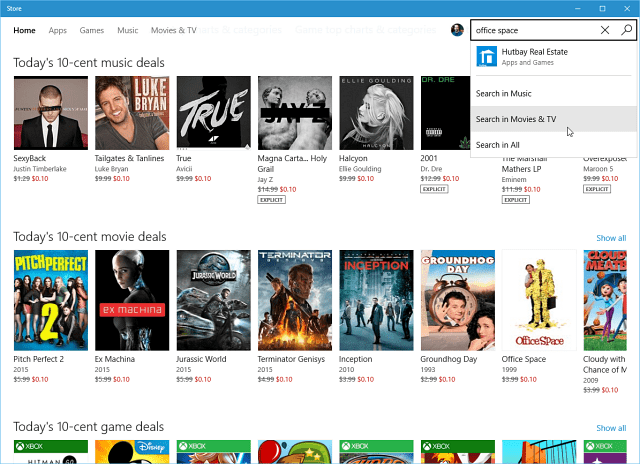Click the Tailgates & Tanlines title
This screenshot has height=464, width=640.
pos(129,158)
